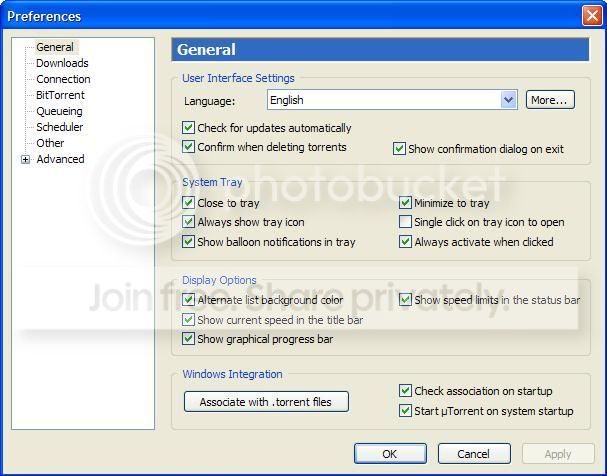Close the Preferences window with X
Screen dimensions: 607x476
click(x=592, y=16)
